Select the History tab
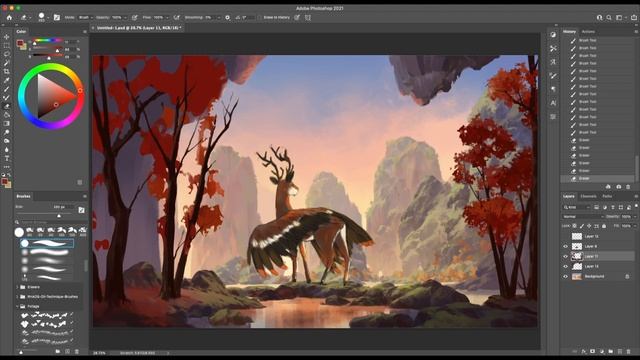Image resolution: width=640 pixels, height=360 pixels. pyautogui.click(x=569, y=31)
